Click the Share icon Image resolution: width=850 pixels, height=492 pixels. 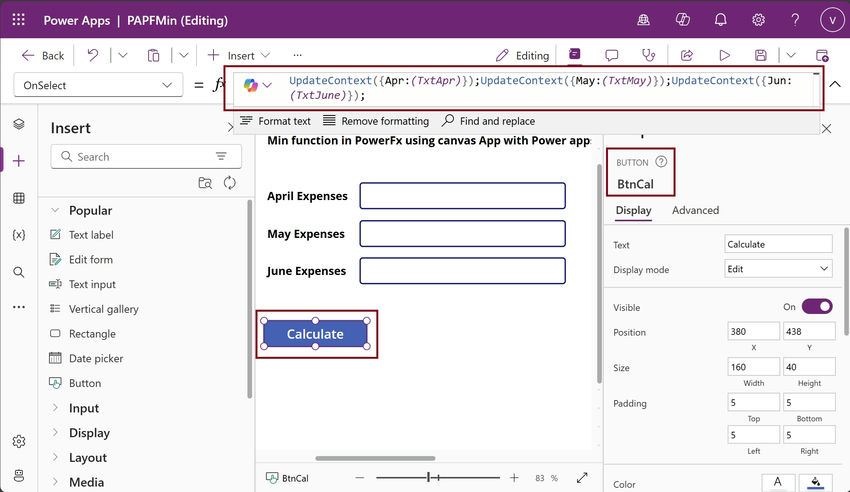[x=687, y=55]
